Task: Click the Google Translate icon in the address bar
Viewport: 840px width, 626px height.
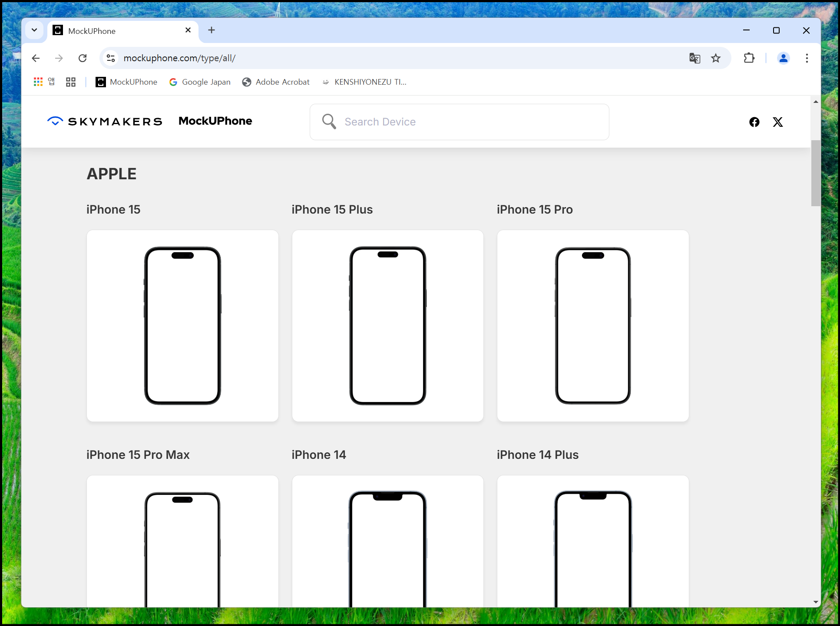Action: (694, 58)
